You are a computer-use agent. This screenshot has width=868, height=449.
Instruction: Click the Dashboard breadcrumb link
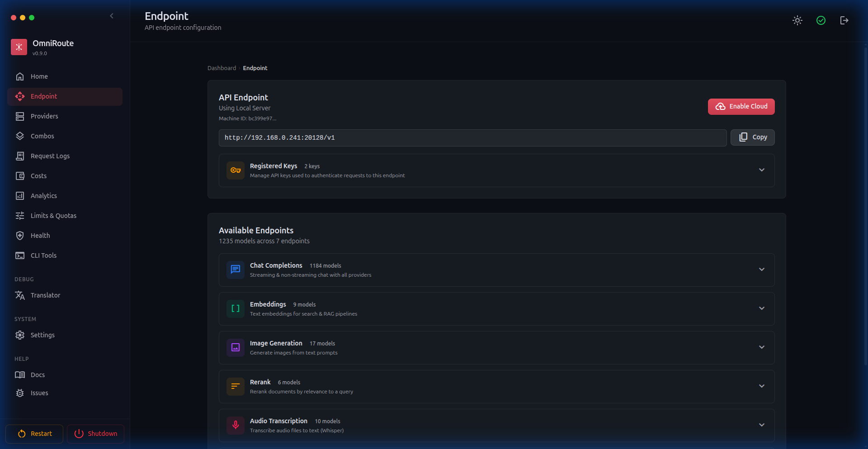pyautogui.click(x=222, y=68)
